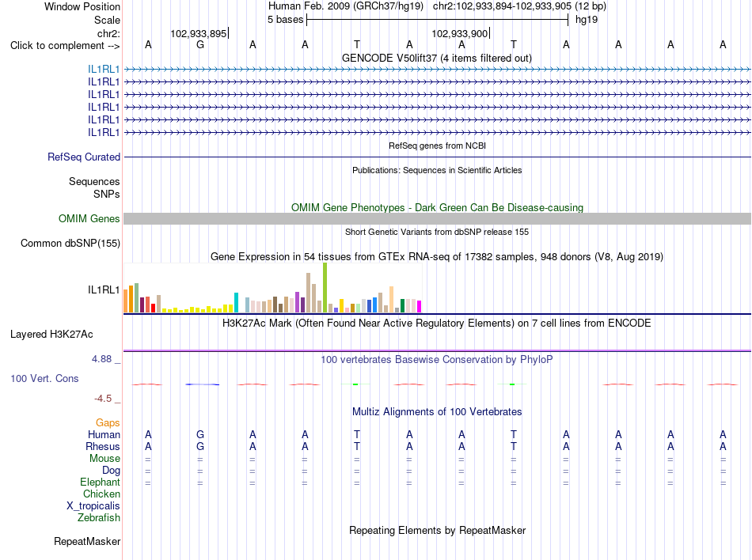Viewport: 752px width, 560px height.
Task: Select the Rhesus species label
Action: click(x=103, y=446)
